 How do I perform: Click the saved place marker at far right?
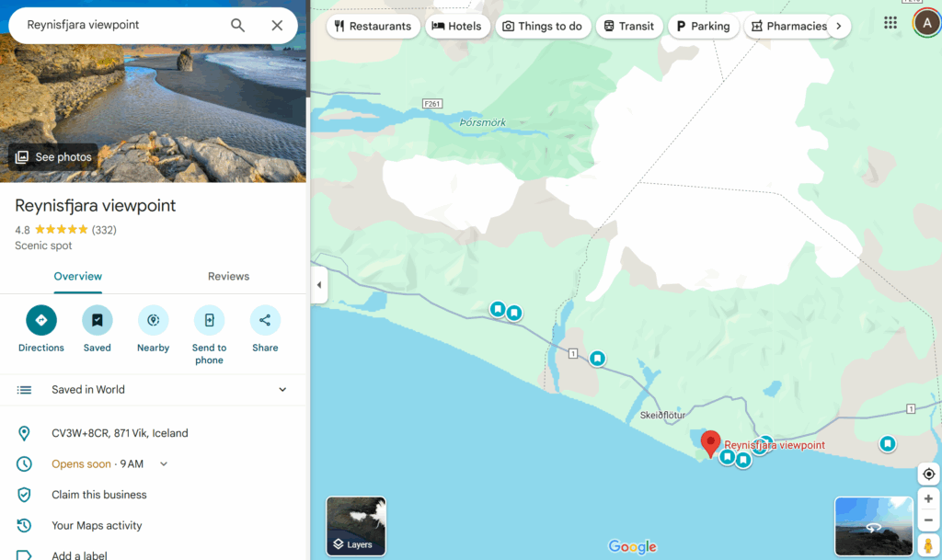point(888,444)
